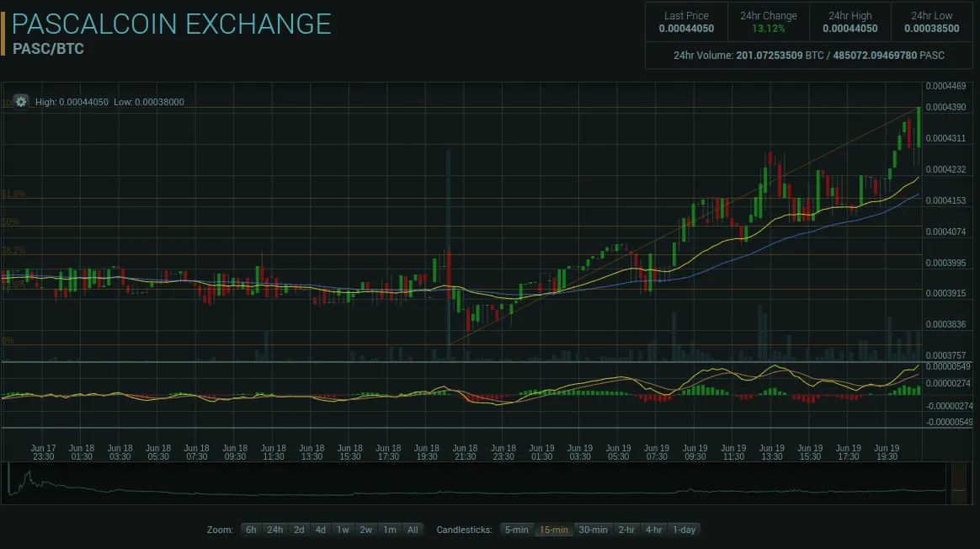980x549 pixels.
Task: Click the Jun 18 21:30 time label
Action: tap(465, 452)
